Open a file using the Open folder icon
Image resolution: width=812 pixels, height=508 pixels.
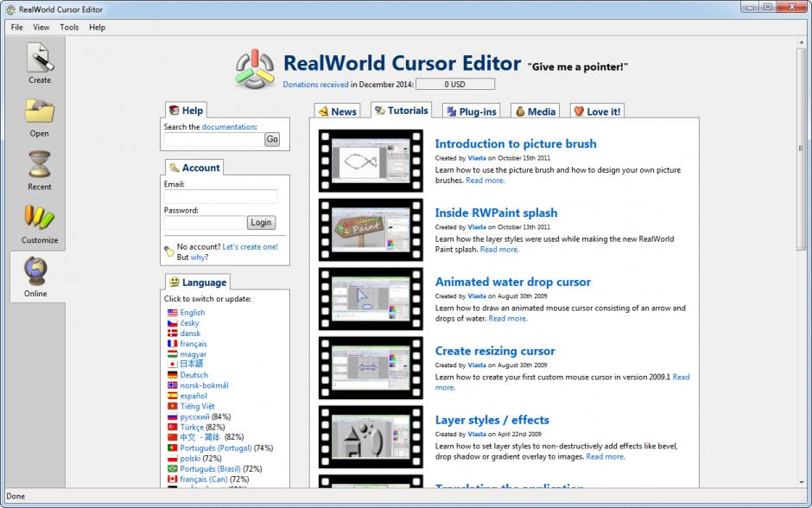pos(40,111)
